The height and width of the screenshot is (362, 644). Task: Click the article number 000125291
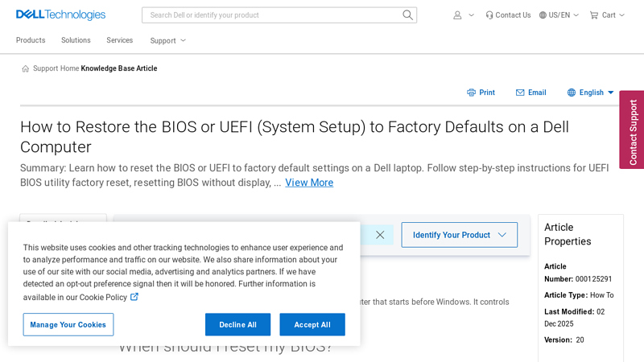(593, 279)
